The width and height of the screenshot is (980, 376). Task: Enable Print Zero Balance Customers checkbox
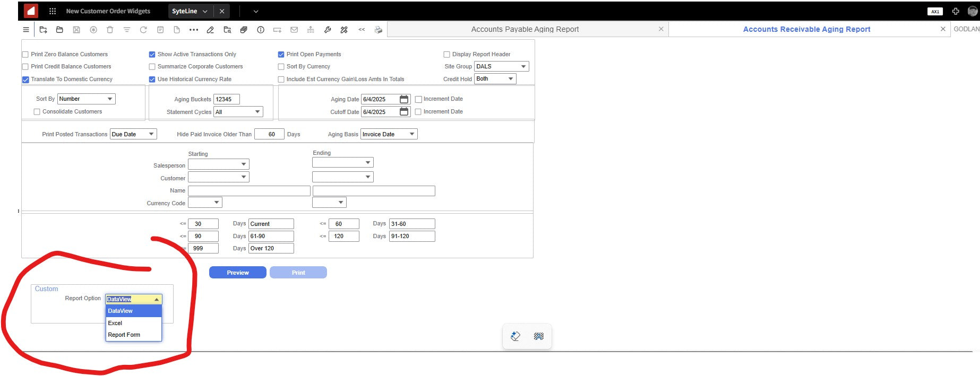coord(25,55)
